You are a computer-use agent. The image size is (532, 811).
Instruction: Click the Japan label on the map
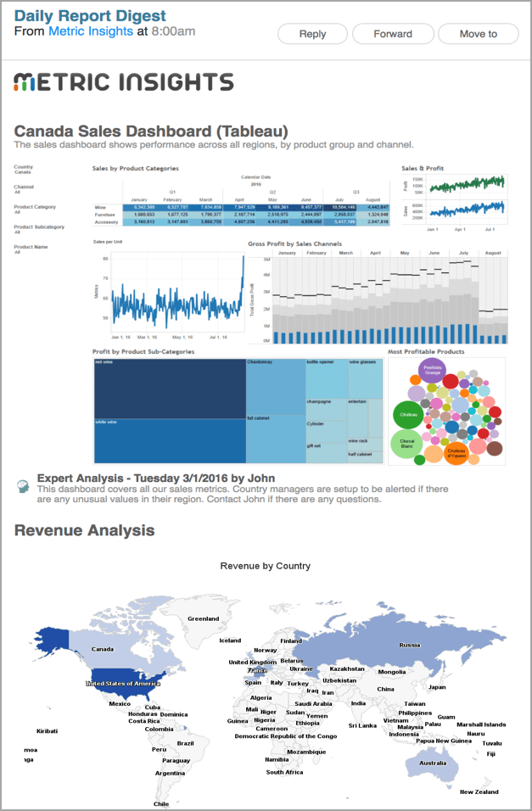437,687
